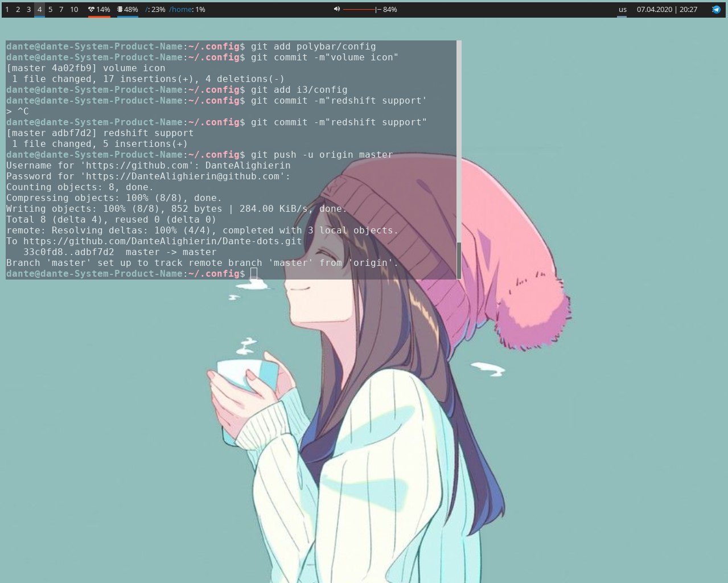Image resolution: width=728 pixels, height=583 pixels.
Task: Switch to workspace 5
Action: click(x=50, y=10)
